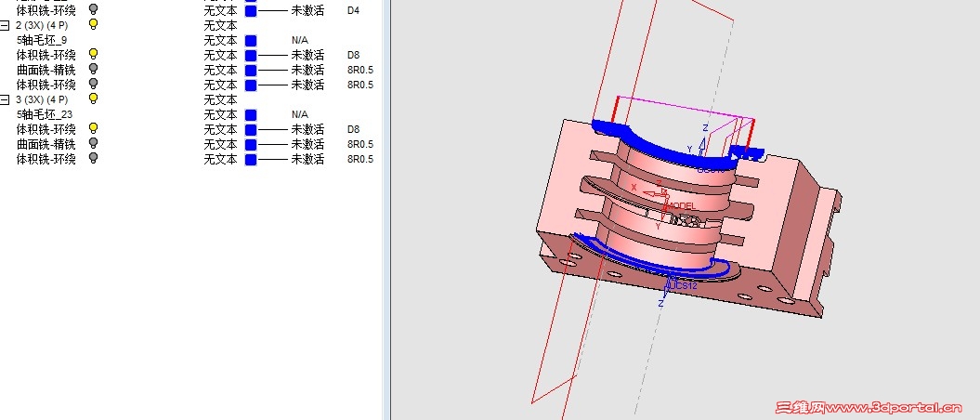This screenshot has width=980, height=420.
Task: Click blue swatch of group 2's 曲面铣-精铣
Action: click(251, 70)
